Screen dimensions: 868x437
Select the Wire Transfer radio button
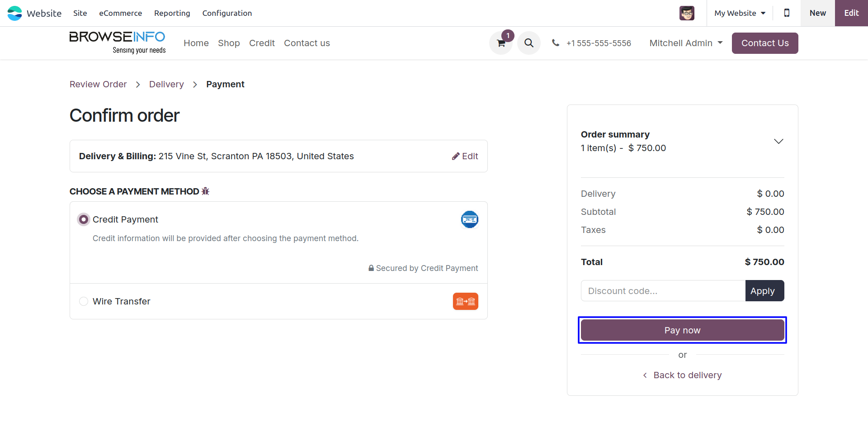click(x=84, y=301)
